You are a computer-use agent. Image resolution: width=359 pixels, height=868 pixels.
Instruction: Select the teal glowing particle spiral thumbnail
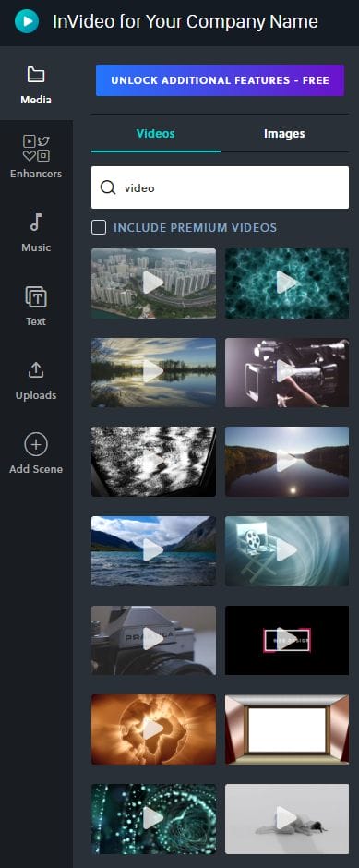pyautogui.click(x=153, y=818)
